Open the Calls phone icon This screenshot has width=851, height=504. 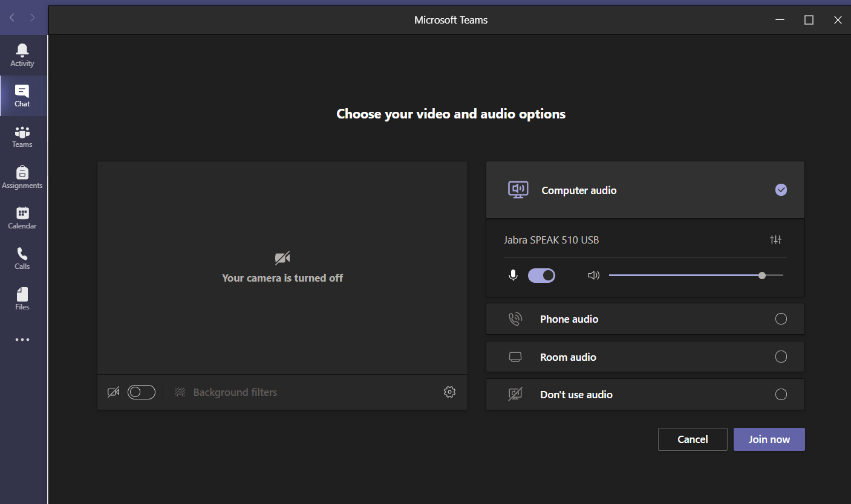click(x=22, y=257)
